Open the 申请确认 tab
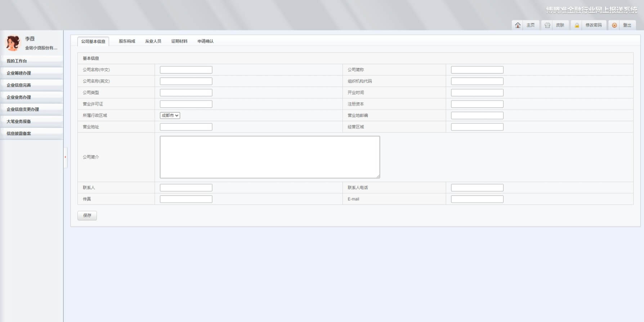Viewport: 644px width, 322px height. (205, 41)
